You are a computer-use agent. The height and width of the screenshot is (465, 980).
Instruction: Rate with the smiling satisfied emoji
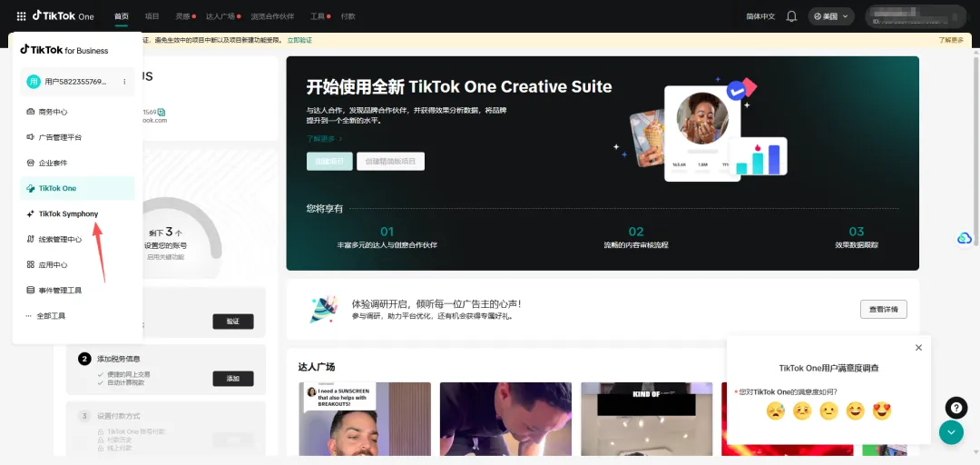click(855, 411)
